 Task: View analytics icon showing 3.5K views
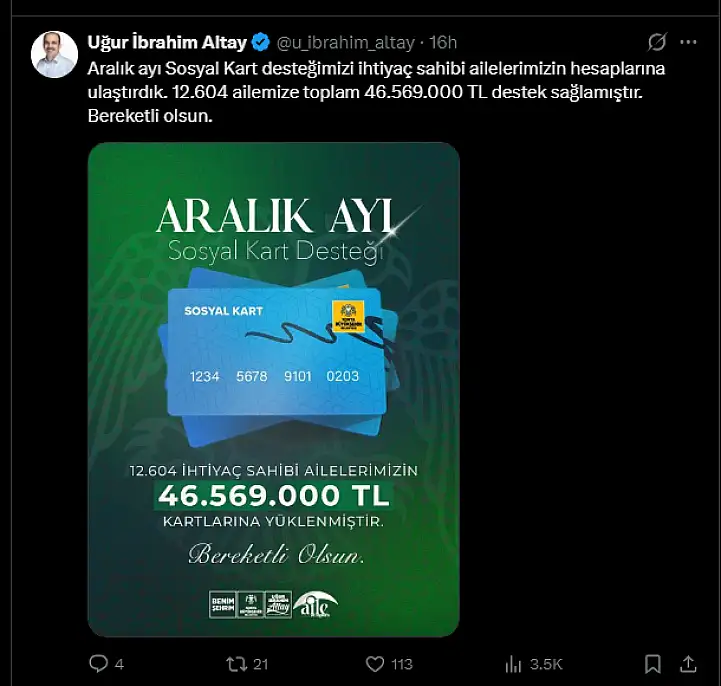pos(513,664)
